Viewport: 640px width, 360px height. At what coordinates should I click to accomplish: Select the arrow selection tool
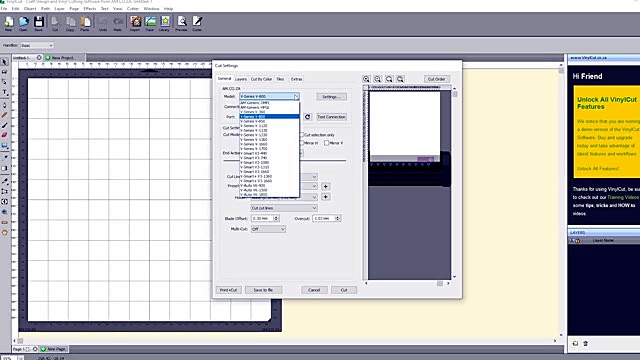coord(4,62)
